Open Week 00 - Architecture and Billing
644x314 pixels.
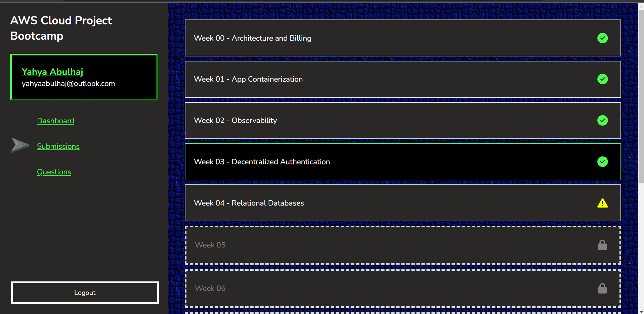pos(403,38)
